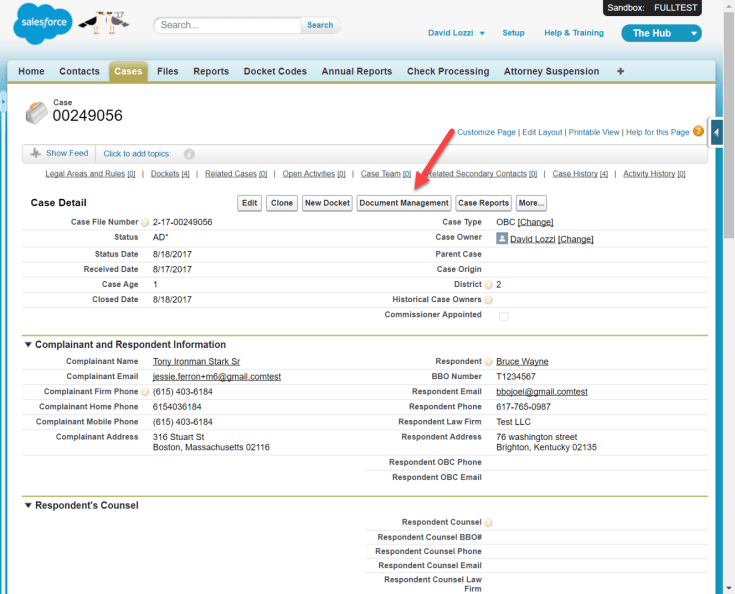Click the Search button
Viewport: 735px width, 594px height.
[320, 25]
